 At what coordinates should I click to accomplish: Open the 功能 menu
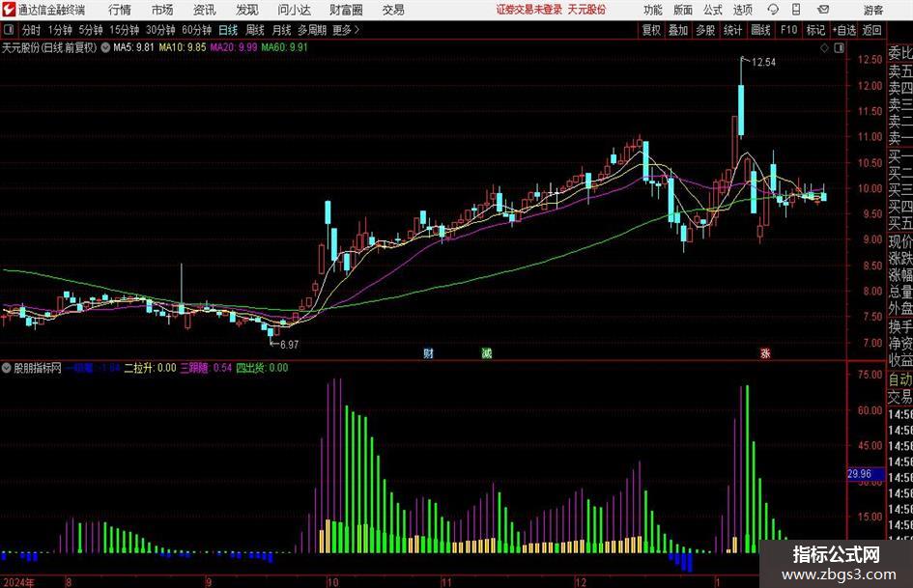point(653,10)
